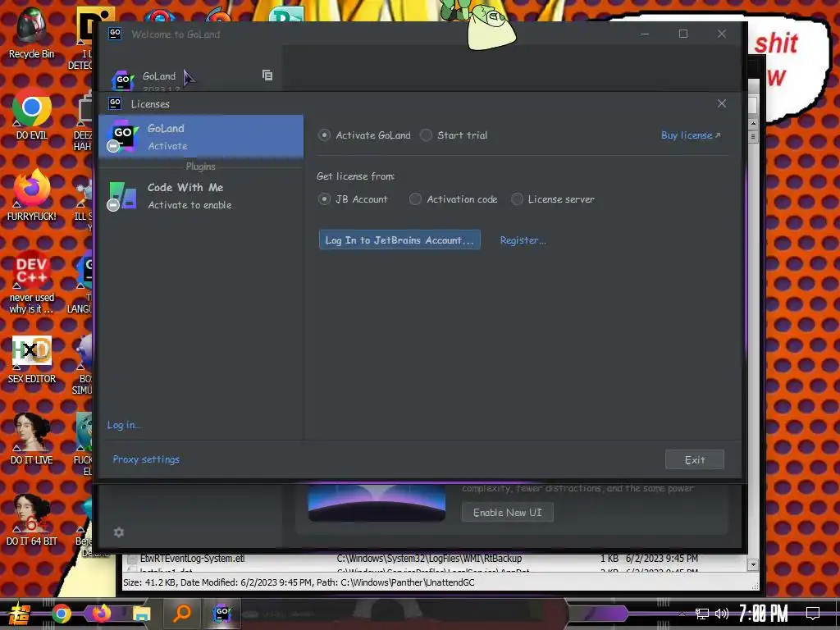Open Chrome desktop shortcut labeled DO EVIL
This screenshot has height=630, width=840.
32,114
